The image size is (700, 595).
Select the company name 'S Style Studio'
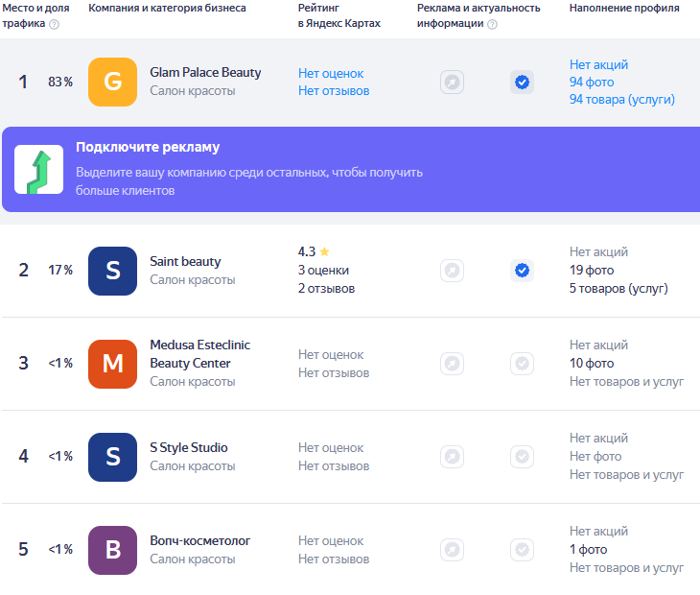pyautogui.click(x=189, y=447)
